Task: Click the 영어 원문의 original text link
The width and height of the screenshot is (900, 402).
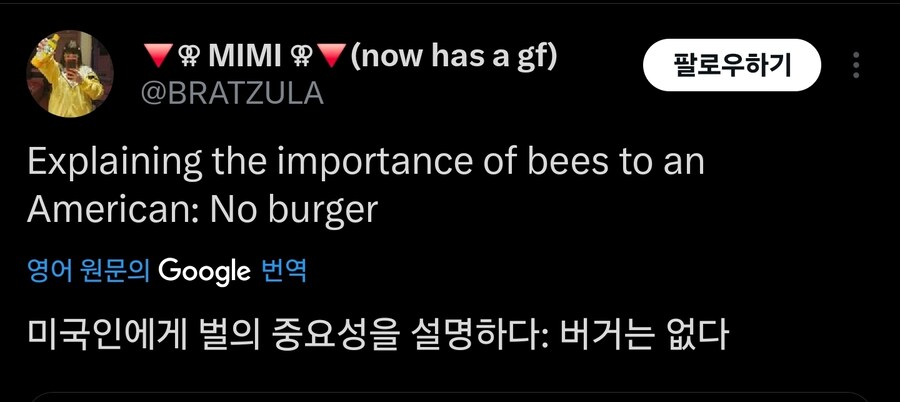Action: (88, 271)
